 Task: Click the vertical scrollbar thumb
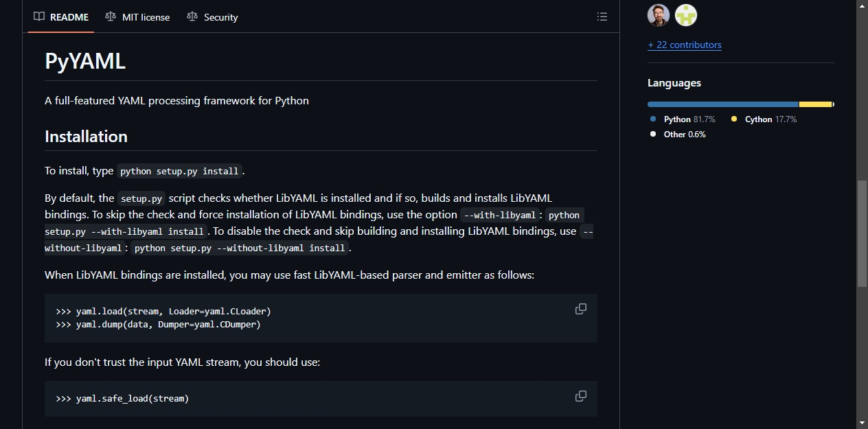pyautogui.click(x=862, y=233)
